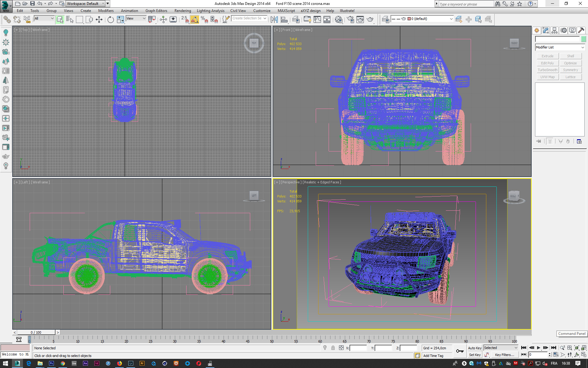Click the Play Animation button
Viewport: 588px width, 368px height.
click(539, 348)
